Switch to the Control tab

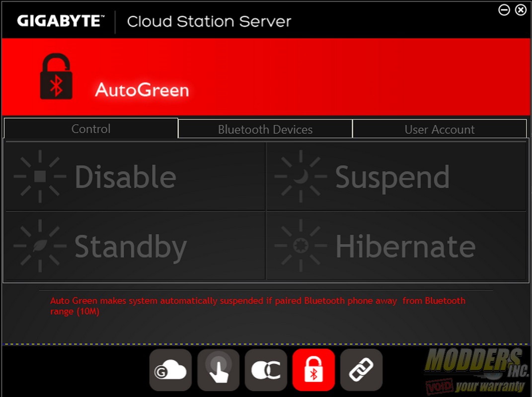point(91,129)
